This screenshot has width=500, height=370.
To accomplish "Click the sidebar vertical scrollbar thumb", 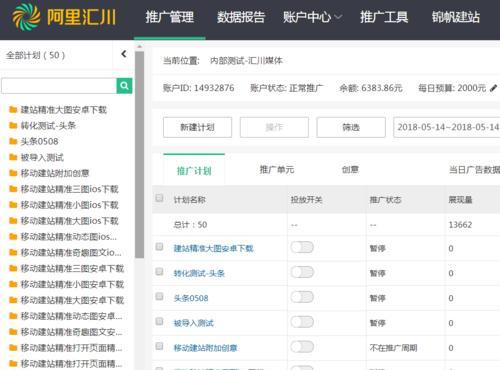I will tap(139, 155).
